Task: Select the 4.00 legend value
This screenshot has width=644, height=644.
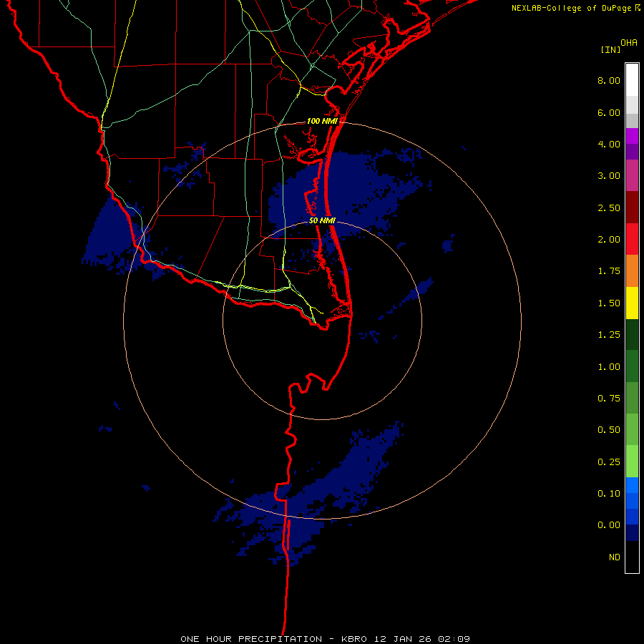Action: tap(609, 144)
